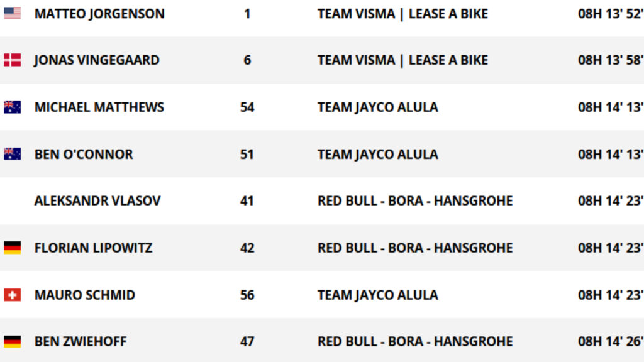Viewport: 644px width, 362px height.
Task: Click the German flag beside Ben Zwiehoff
Action: [13, 341]
